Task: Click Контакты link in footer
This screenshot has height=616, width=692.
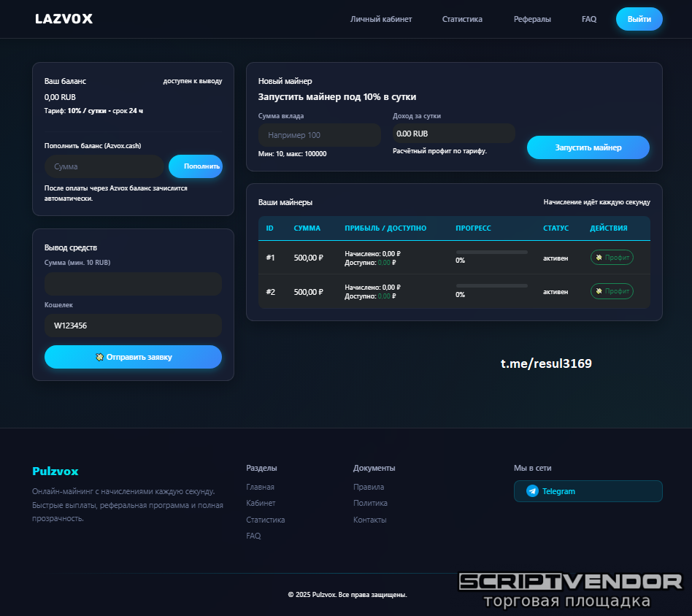Action: (x=369, y=520)
